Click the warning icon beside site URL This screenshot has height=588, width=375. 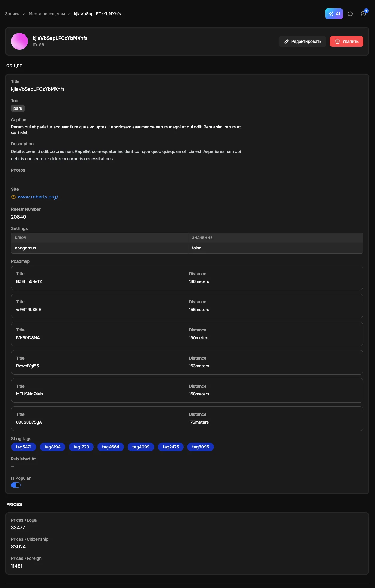coord(13,197)
